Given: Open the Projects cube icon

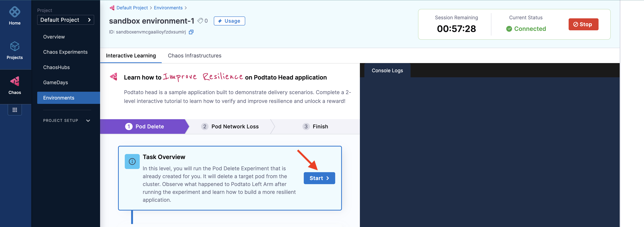Looking at the screenshot, I should pyautogui.click(x=15, y=46).
